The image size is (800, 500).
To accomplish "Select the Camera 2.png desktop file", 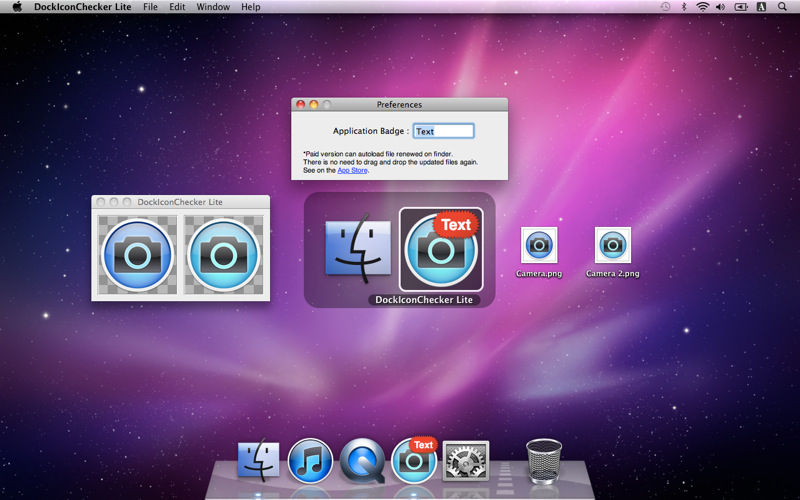I will (613, 245).
